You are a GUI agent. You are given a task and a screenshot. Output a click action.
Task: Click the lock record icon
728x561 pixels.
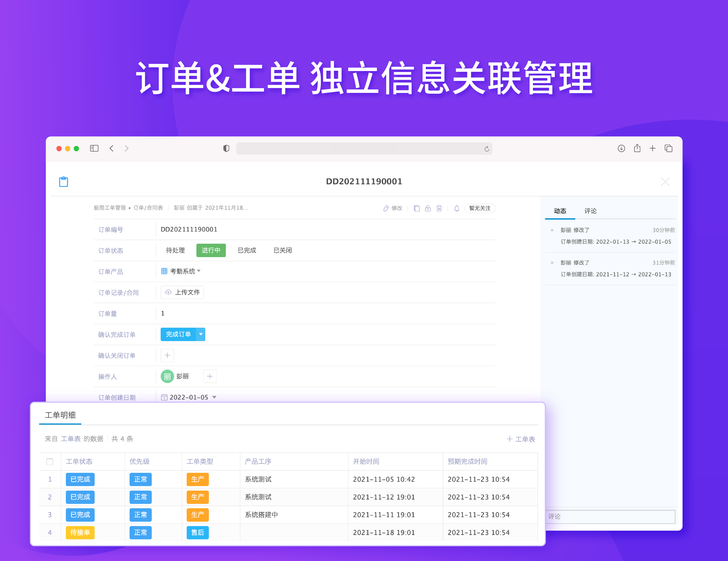(x=428, y=208)
